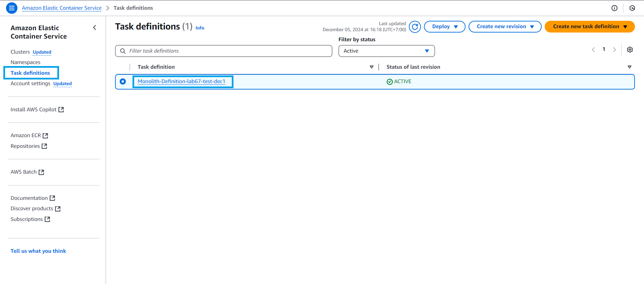Focus the Filter task definitions search field
This screenshot has height=284, width=644.
[x=224, y=51]
